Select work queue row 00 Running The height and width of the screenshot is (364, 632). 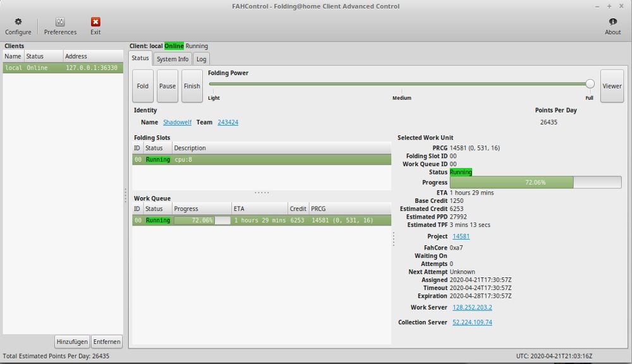[x=262, y=221]
